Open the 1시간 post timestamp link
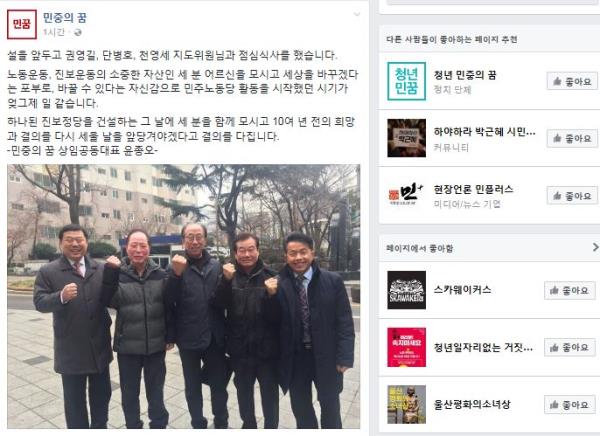 (54, 33)
